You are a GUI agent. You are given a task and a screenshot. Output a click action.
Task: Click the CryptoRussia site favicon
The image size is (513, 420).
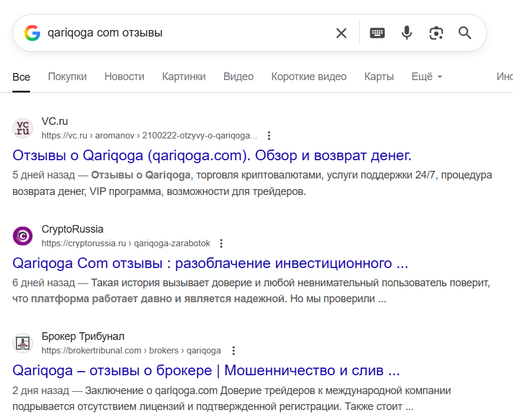point(22,236)
